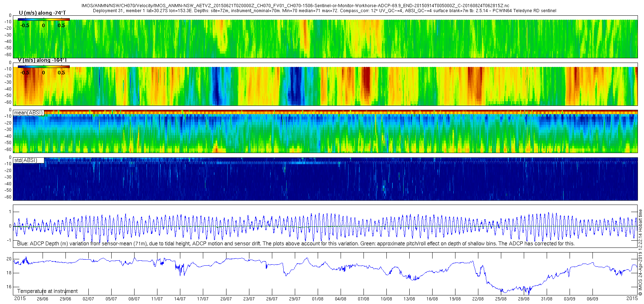Image resolution: width=644 pixels, height=304 pixels.
Task: Click the std ABSI heatmap panel
Action: [325, 179]
